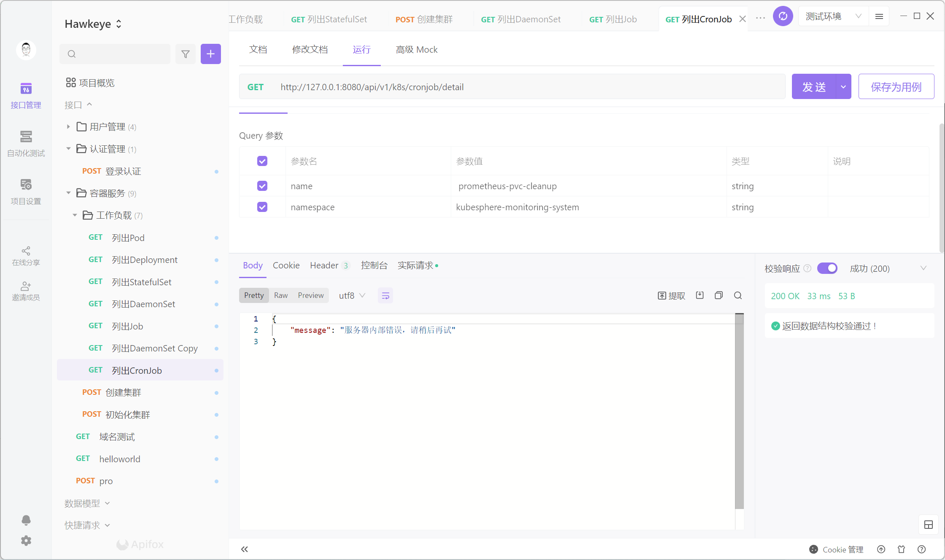Click the shirt theme icon in status bar
This screenshot has width=945, height=560.
click(902, 549)
